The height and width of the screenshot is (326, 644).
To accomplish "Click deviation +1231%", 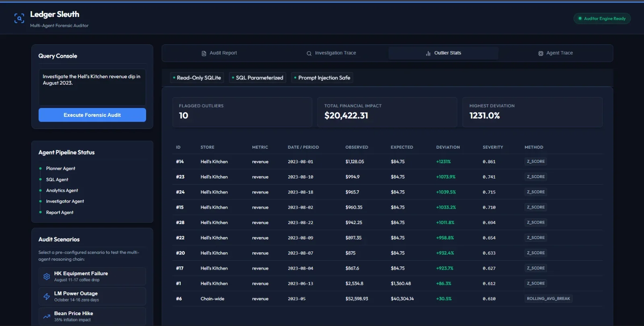I will pos(444,162).
